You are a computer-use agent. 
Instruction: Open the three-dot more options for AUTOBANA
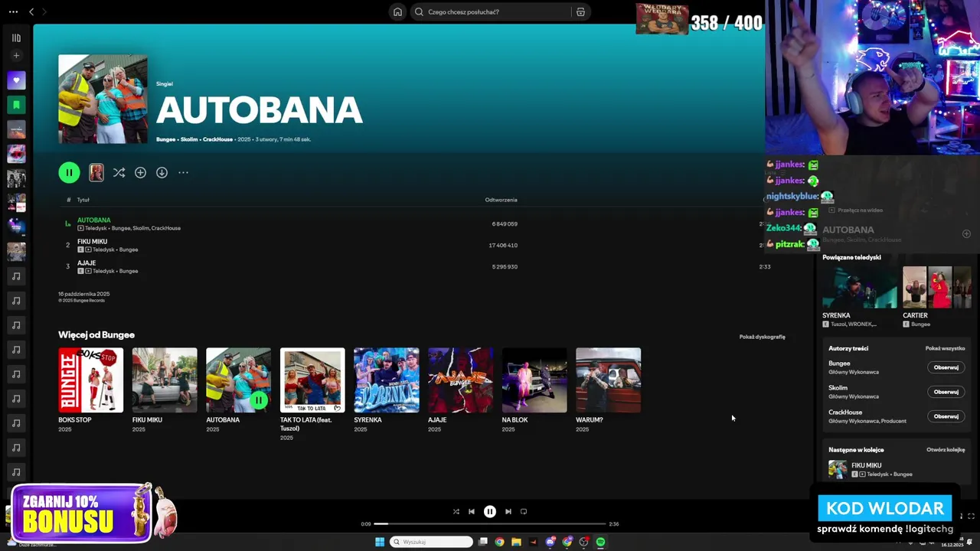(183, 173)
